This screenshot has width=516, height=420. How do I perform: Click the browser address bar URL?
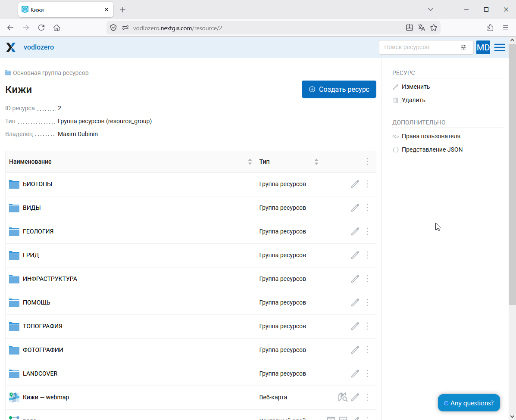[178, 28]
